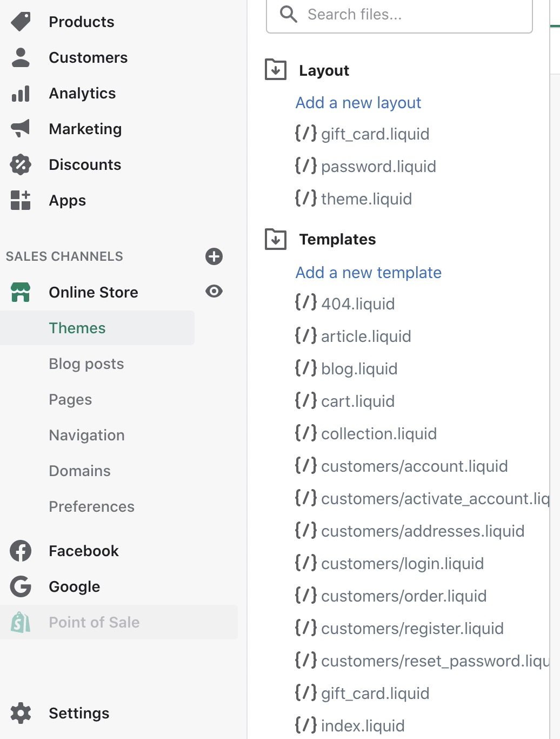Viewport: 560px width, 739px height.
Task: Open Settings with the gear icon
Action: 21,713
